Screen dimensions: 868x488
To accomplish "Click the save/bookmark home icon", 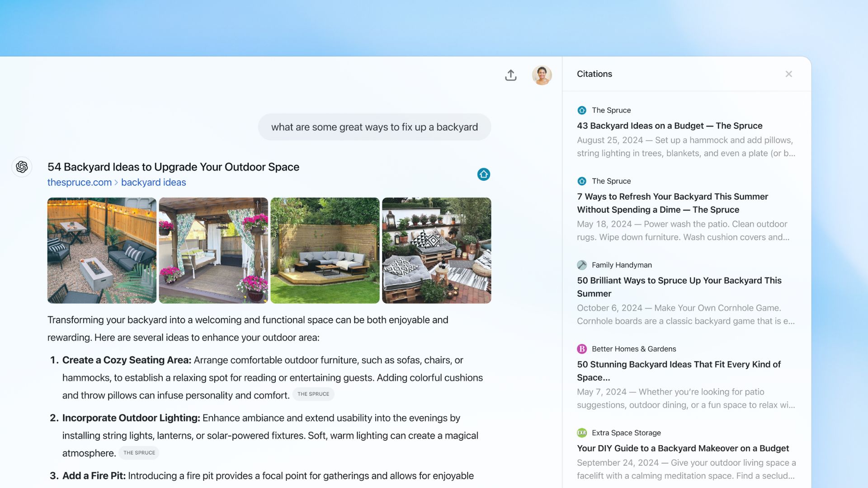I will pos(483,174).
